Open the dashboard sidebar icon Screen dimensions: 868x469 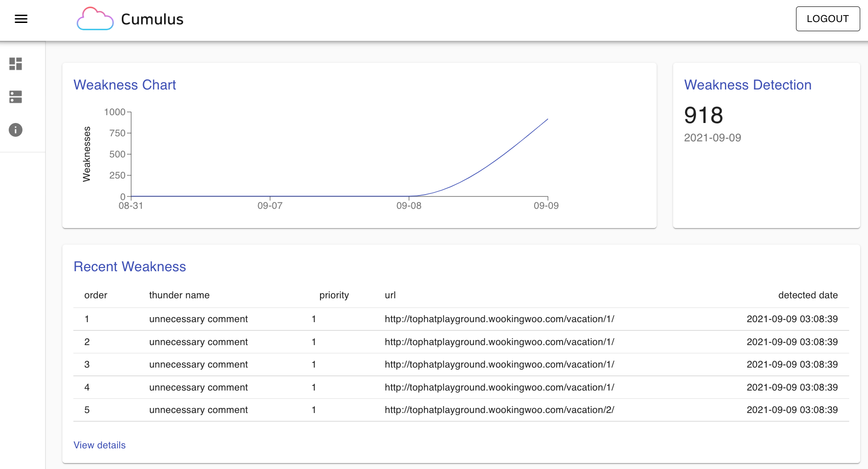[16, 64]
